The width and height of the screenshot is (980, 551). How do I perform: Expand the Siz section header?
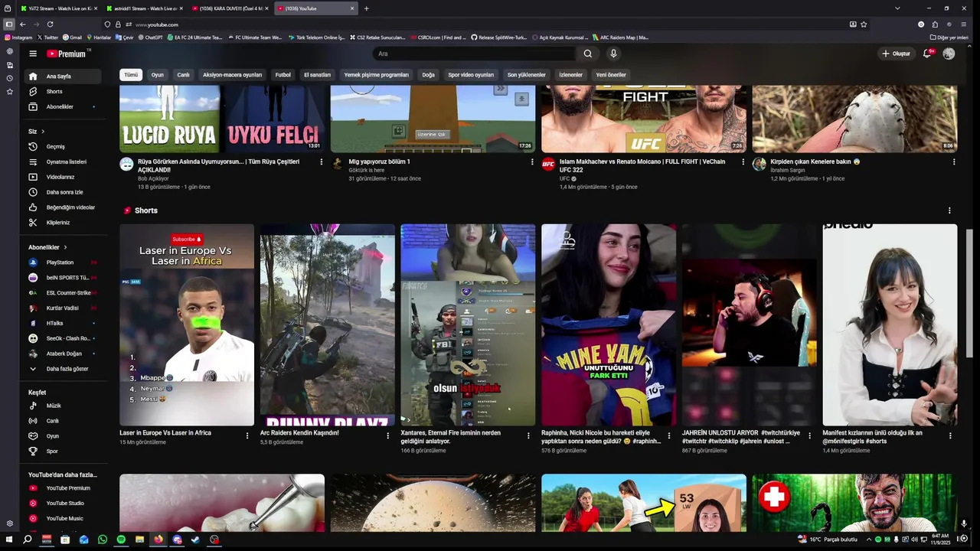[x=37, y=131]
